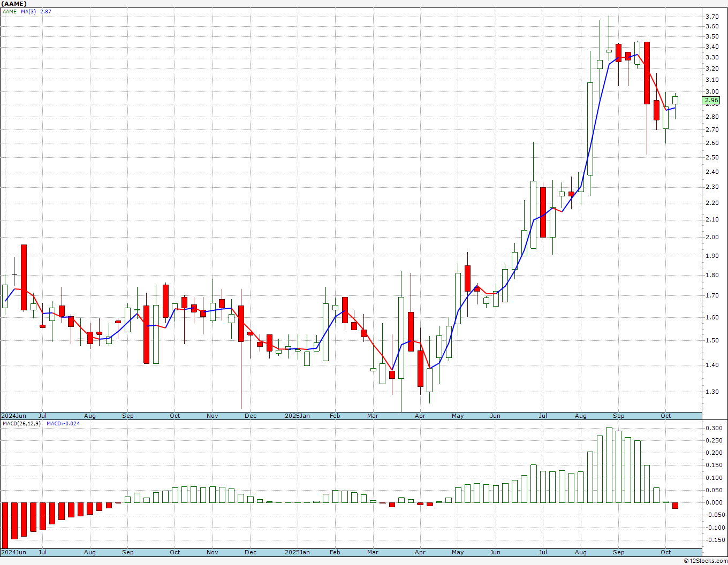Click Apr on the price chart time axis
728x565 pixels.
coord(420,416)
